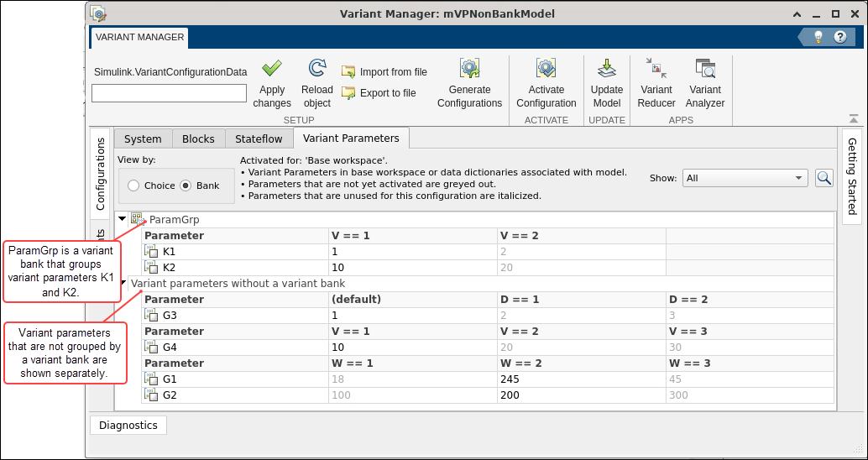Switch to the Blocks tab

click(x=199, y=139)
